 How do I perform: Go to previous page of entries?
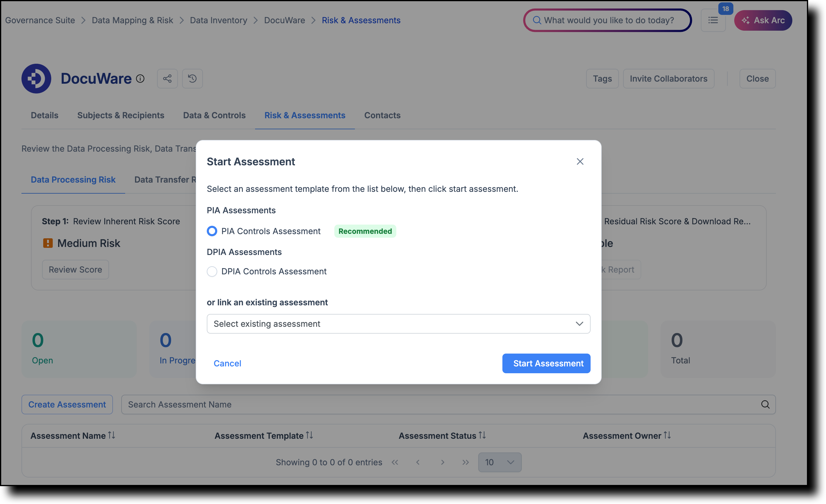click(418, 462)
